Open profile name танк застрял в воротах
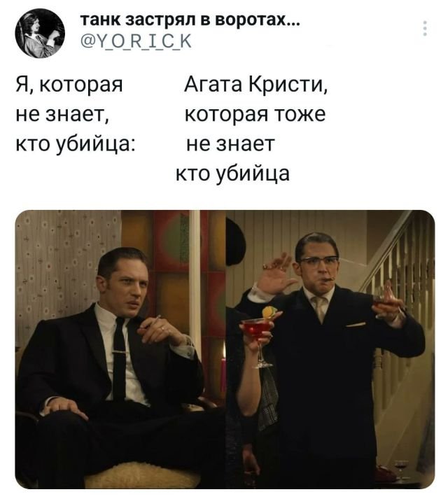The image size is (448, 499). [190, 21]
